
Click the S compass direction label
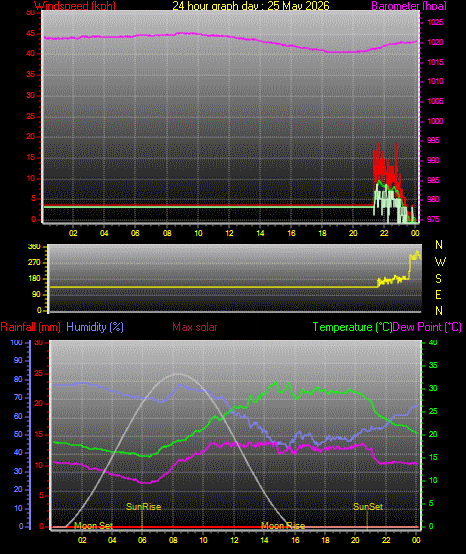pos(438,279)
